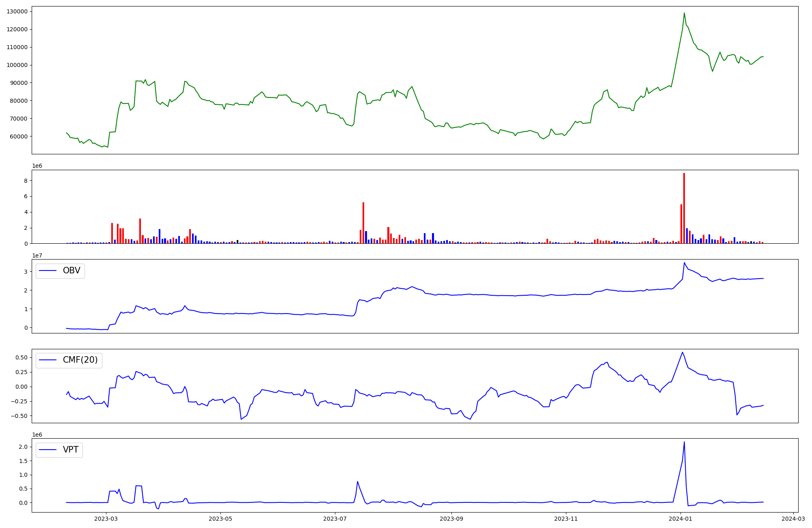This screenshot has width=812, height=528.
Task: Click the 2023-03 date axis label
Action: tap(106, 518)
